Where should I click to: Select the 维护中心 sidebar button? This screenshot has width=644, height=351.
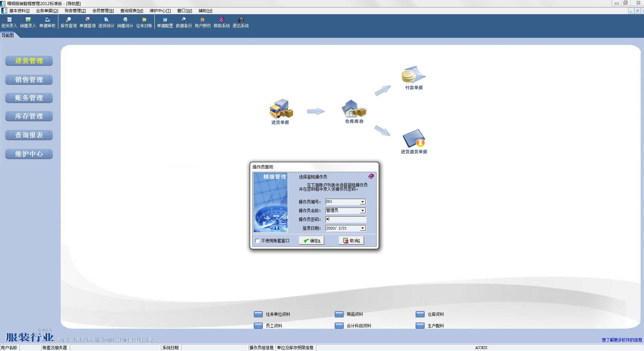pos(29,154)
